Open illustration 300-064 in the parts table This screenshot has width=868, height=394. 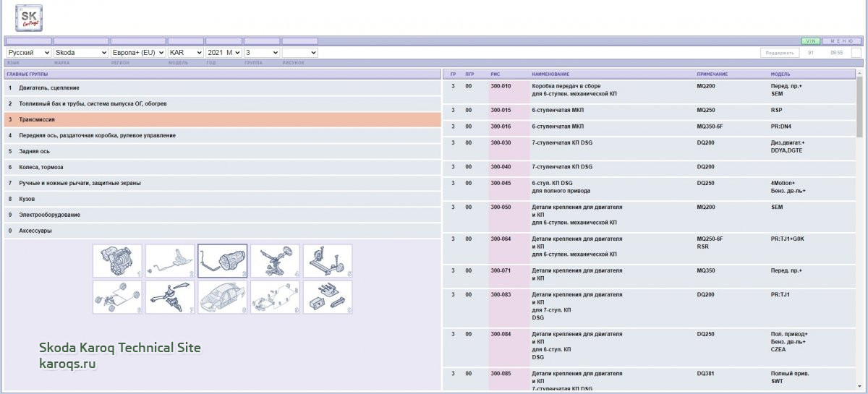[x=501, y=239]
